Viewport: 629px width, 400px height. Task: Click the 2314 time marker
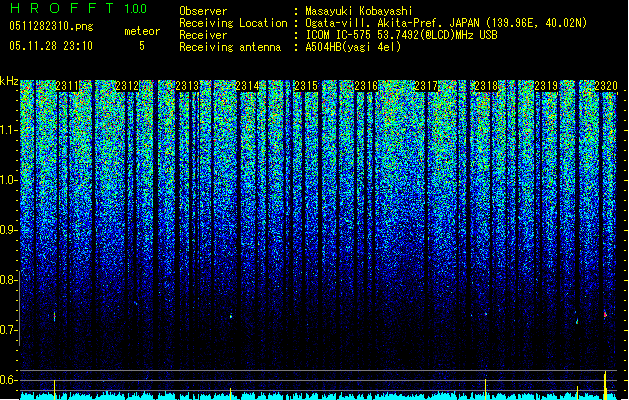tap(247, 86)
